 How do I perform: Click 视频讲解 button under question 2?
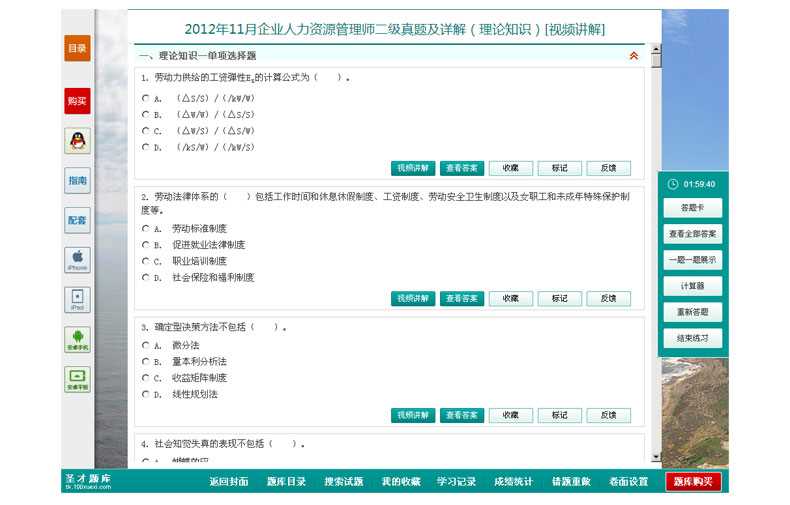click(x=413, y=298)
